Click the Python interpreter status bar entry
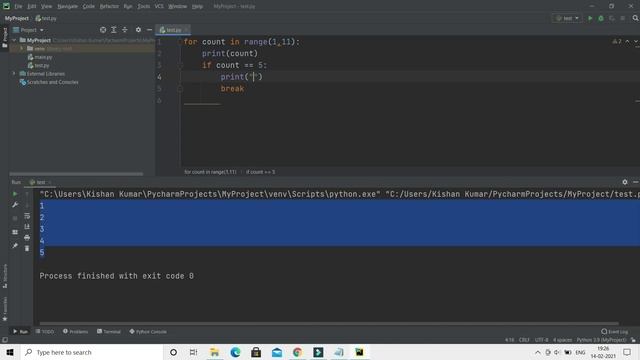 point(601,340)
